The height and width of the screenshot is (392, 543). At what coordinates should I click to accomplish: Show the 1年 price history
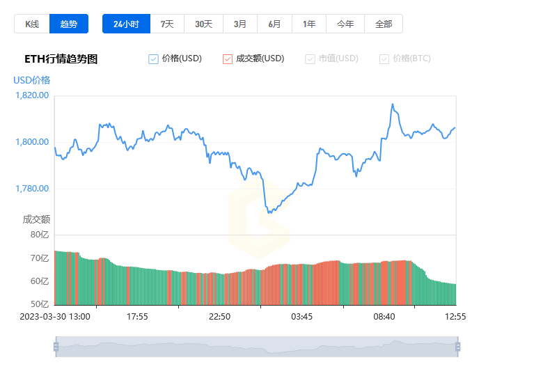(309, 24)
